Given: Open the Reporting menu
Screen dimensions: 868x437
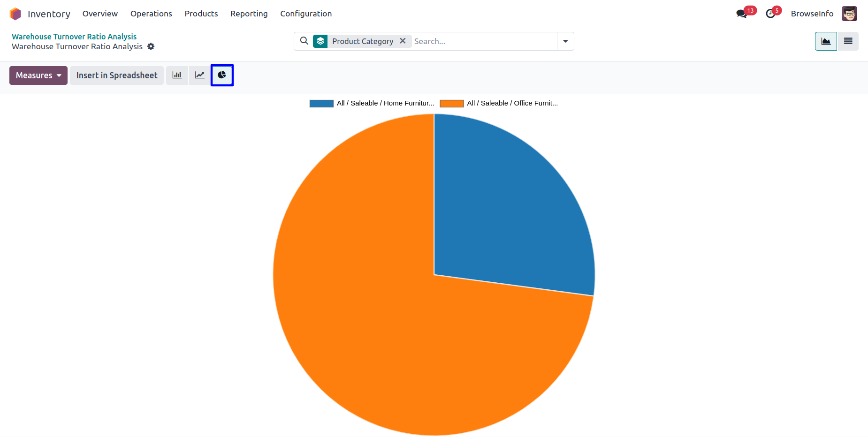Looking at the screenshot, I should pyautogui.click(x=249, y=14).
